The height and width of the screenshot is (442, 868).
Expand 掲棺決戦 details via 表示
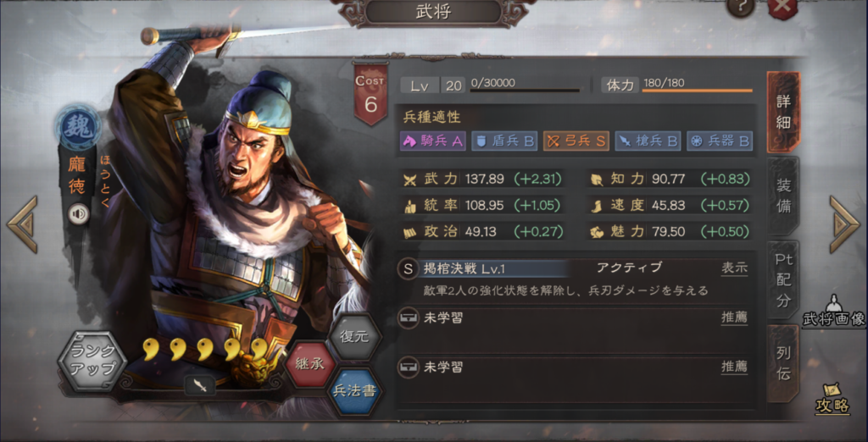pyautogui.click(x=734, y=269)
